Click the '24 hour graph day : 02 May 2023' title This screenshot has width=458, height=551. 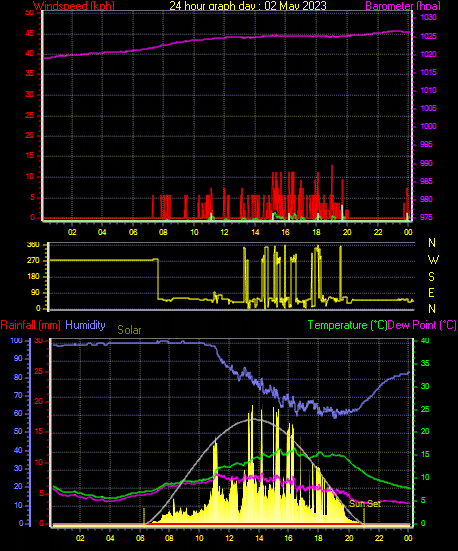[248, 6]
